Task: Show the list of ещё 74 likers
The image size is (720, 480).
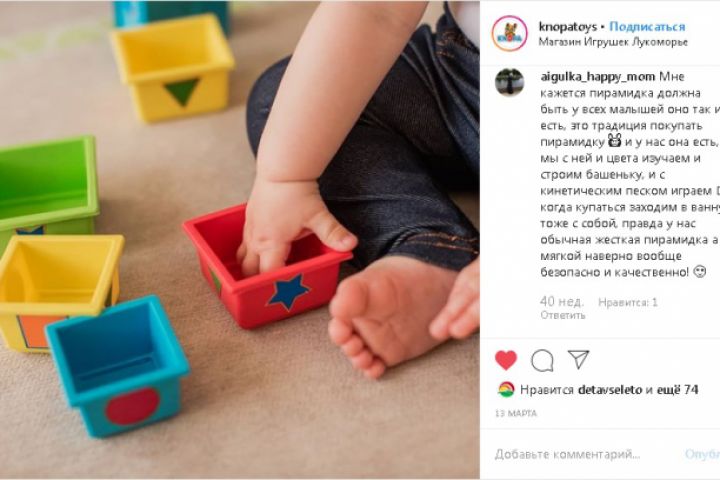Action: coord(677,390)
